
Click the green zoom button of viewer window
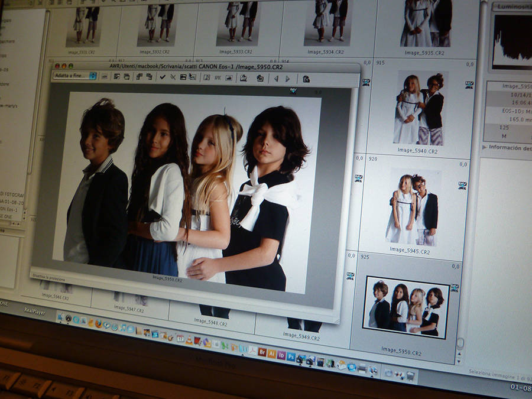pyautogui.click(x=71, y=66)
